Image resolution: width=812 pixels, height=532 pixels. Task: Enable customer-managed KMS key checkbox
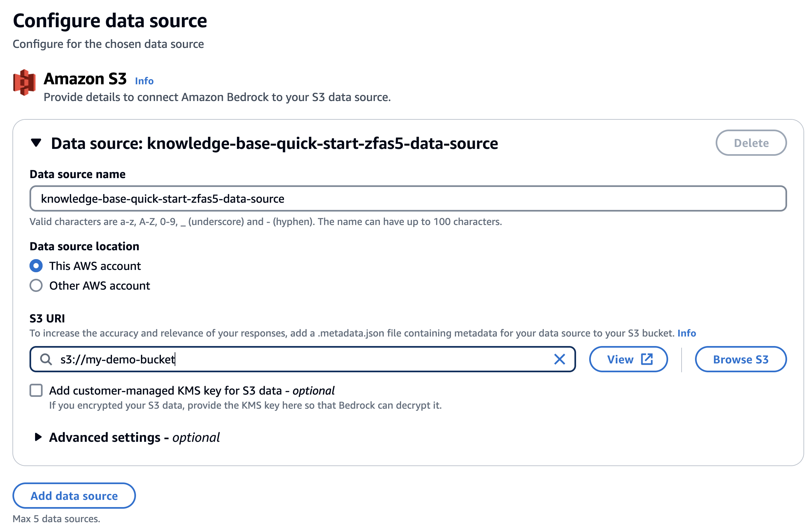tap(36, 390)
